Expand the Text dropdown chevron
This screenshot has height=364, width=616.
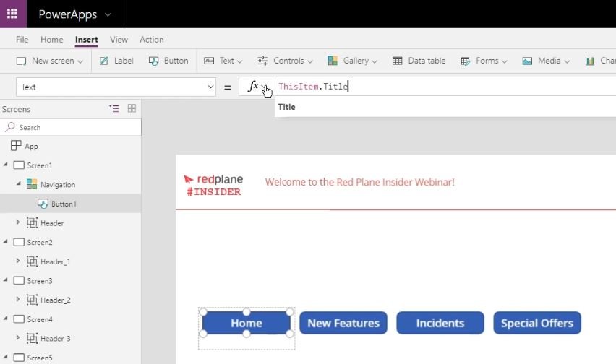point(239,61)
